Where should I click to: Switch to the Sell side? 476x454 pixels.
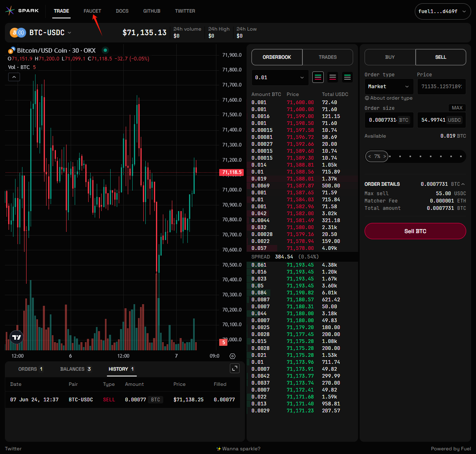(440, 57)
